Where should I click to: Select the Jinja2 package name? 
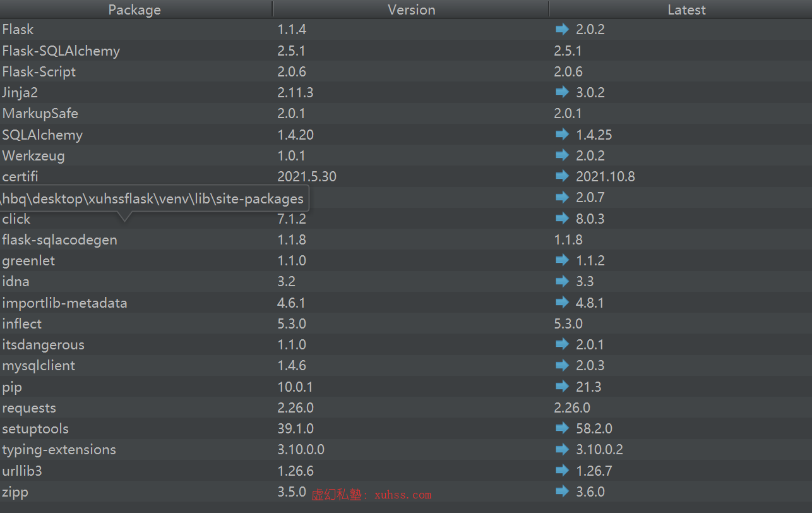coord(20,92)
